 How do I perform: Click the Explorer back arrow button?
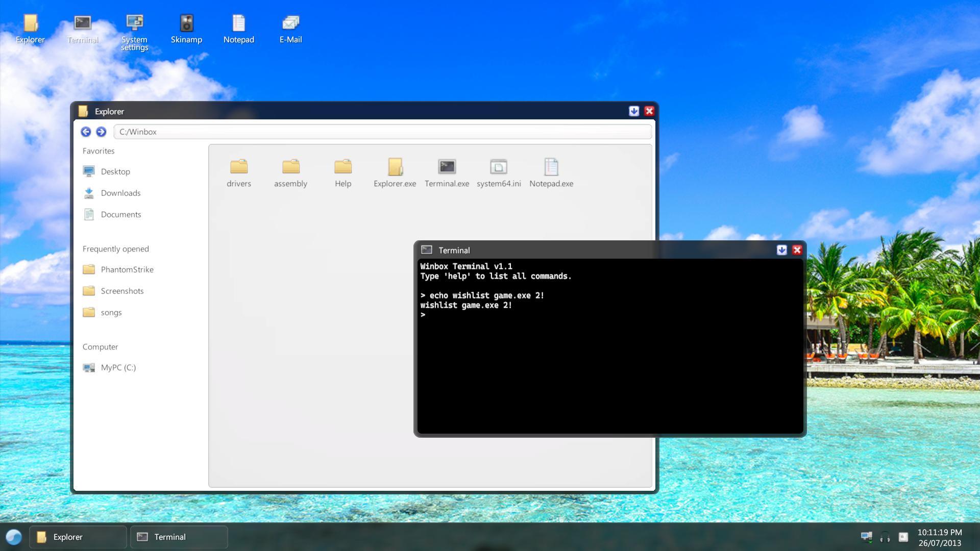(x=86, y=132)
